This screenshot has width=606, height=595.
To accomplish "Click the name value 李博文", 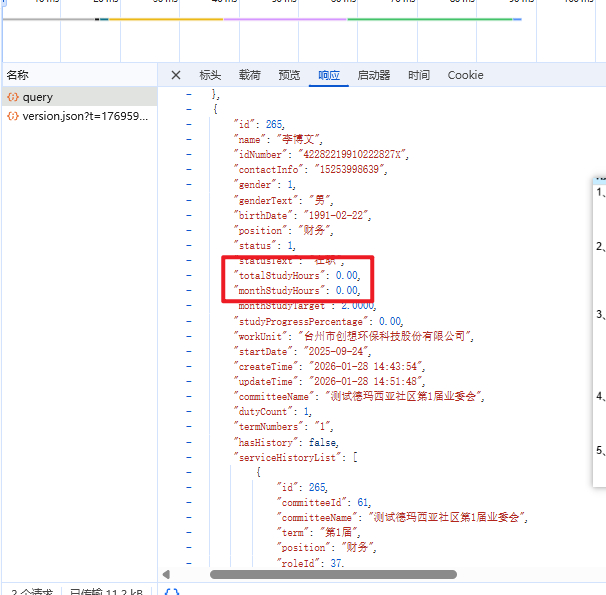I will tap(298, 139).
